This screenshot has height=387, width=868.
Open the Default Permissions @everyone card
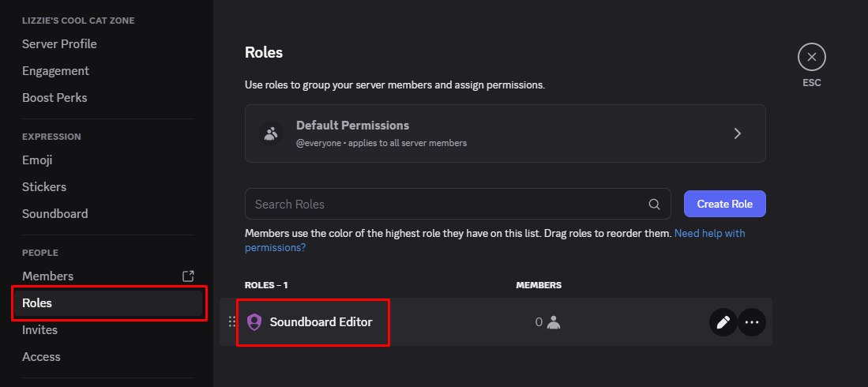(x=505, y=133)
